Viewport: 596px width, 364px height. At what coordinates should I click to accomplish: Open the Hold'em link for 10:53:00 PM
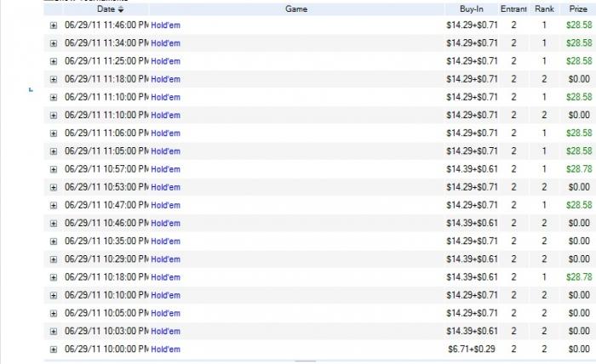(165, 187)
